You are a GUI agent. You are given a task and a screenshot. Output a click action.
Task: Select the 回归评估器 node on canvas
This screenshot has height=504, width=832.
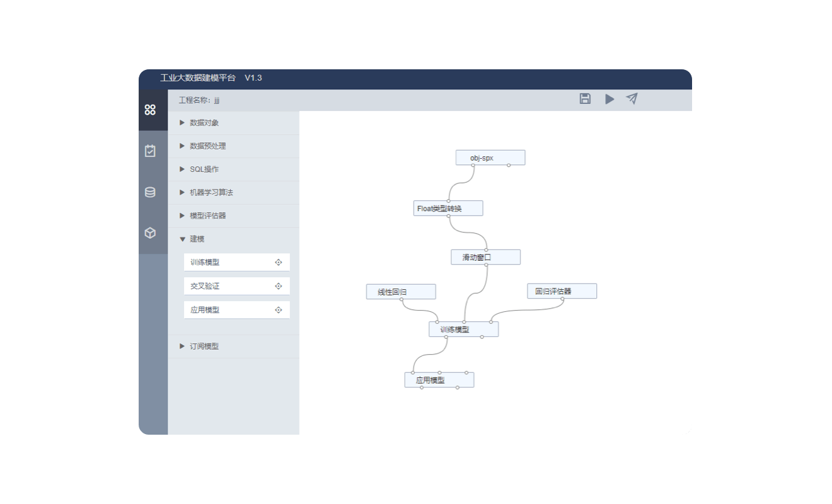562,291
